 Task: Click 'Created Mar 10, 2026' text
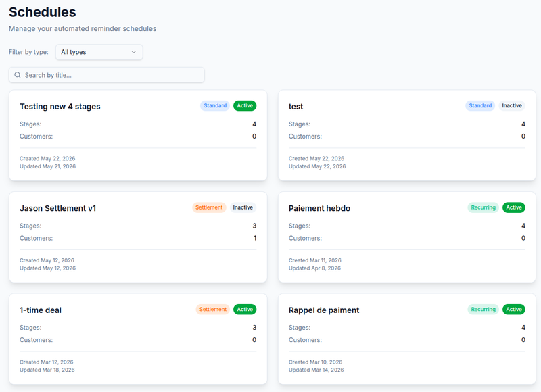(315, 362)
